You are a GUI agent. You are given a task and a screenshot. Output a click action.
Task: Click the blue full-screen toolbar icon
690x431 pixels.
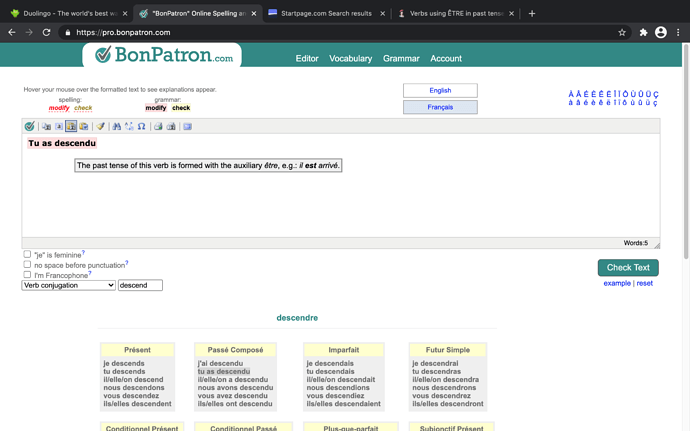187,126
